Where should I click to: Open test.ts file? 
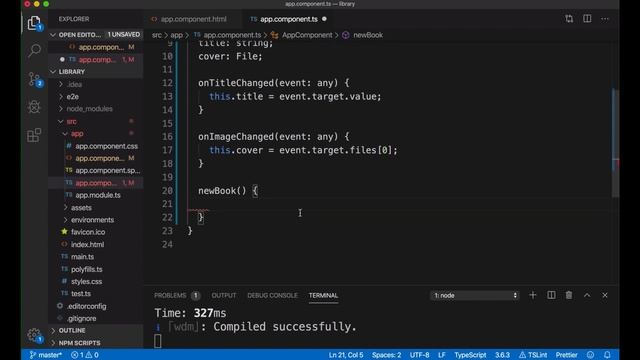[81, 293]
